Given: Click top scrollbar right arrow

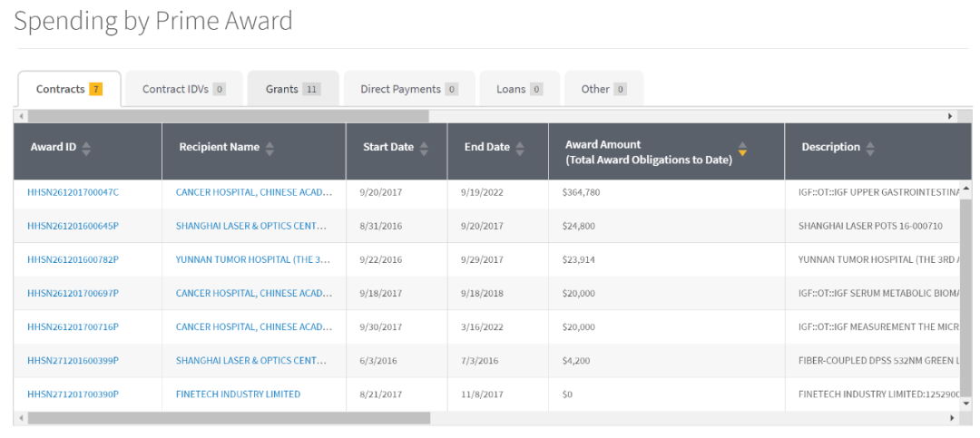Looking at the screenshot, I should tap(951, 116).
